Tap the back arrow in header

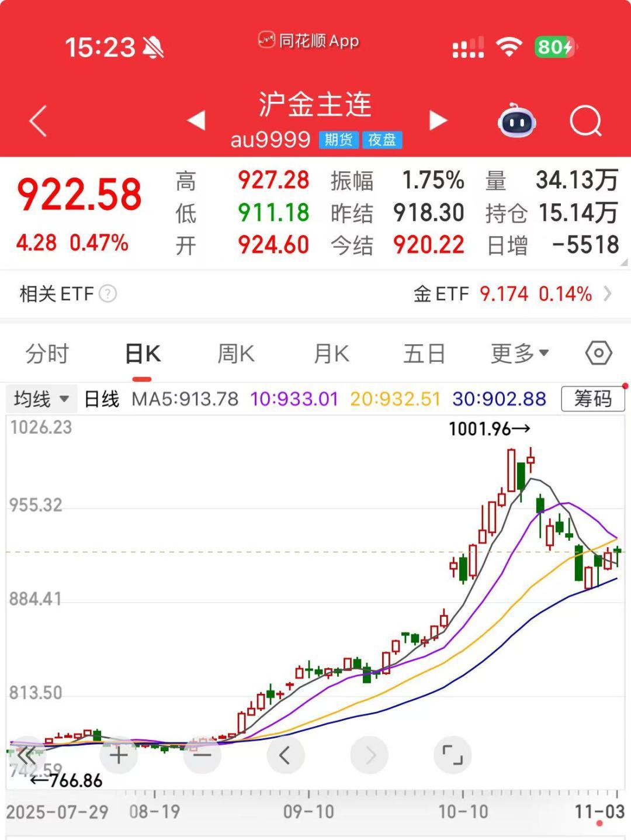(39, 122)
